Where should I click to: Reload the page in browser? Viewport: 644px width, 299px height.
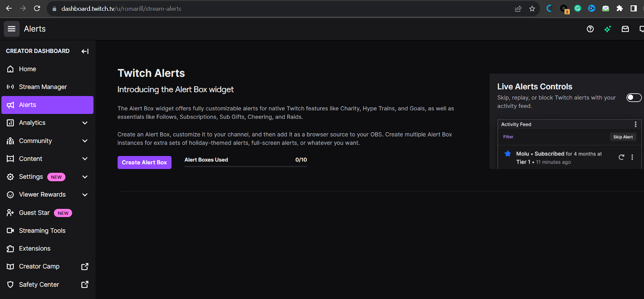(37, 8)
